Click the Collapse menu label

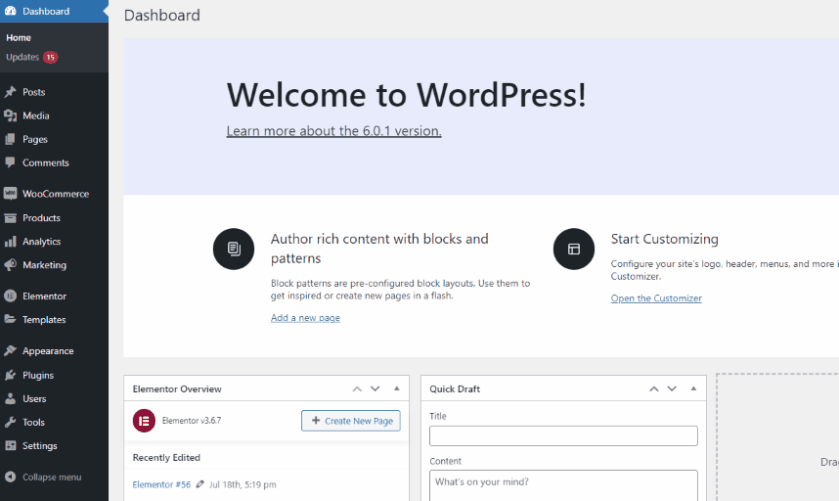(52, 477)
